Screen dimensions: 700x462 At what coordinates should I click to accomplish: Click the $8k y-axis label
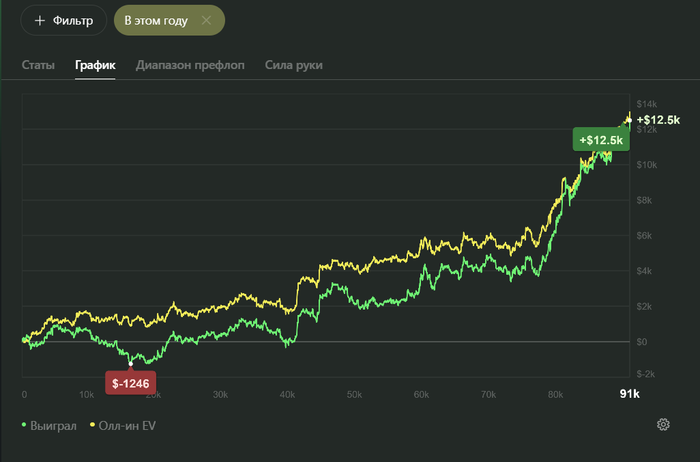point(644,200)
